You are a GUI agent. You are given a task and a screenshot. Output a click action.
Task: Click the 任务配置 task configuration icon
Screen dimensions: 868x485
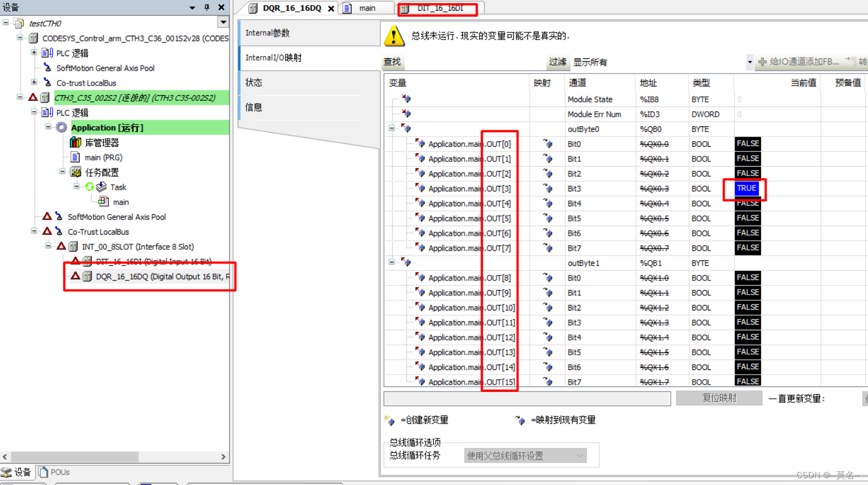click(x=75, y=172)
